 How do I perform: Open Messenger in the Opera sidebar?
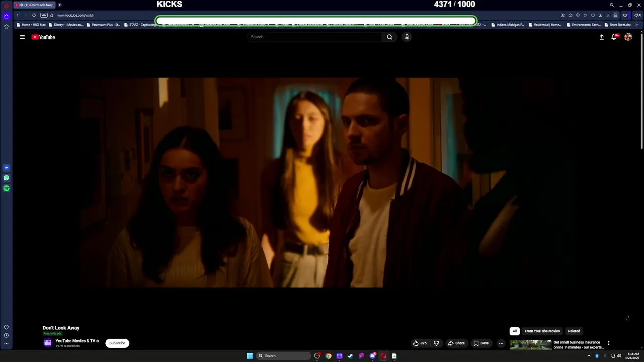[6, 168]
